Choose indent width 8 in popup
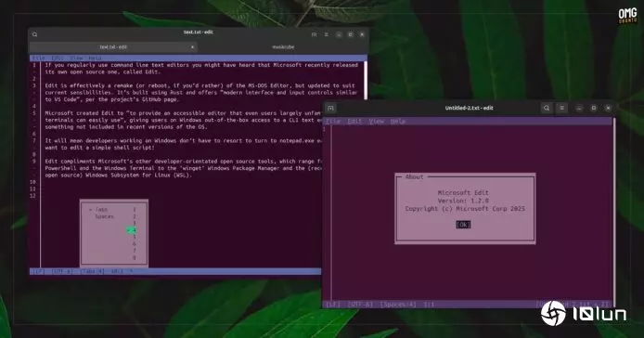 [135, 258]
